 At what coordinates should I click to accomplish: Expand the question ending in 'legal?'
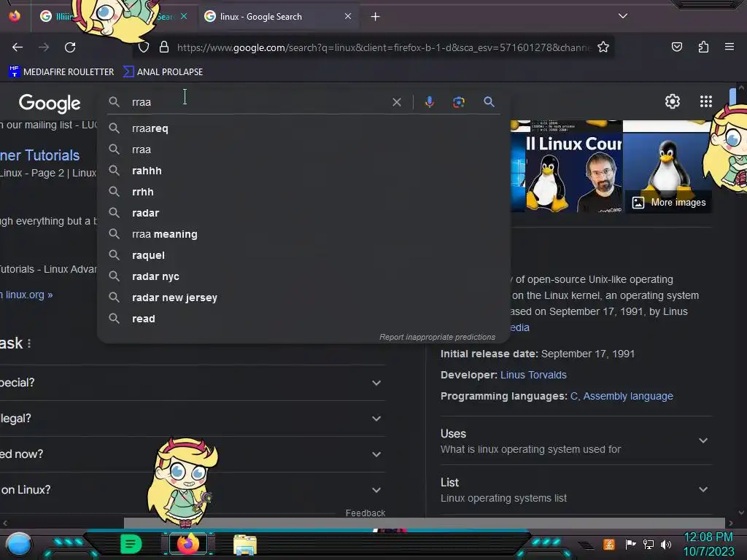pyautogui.click(x=193, y=419)
